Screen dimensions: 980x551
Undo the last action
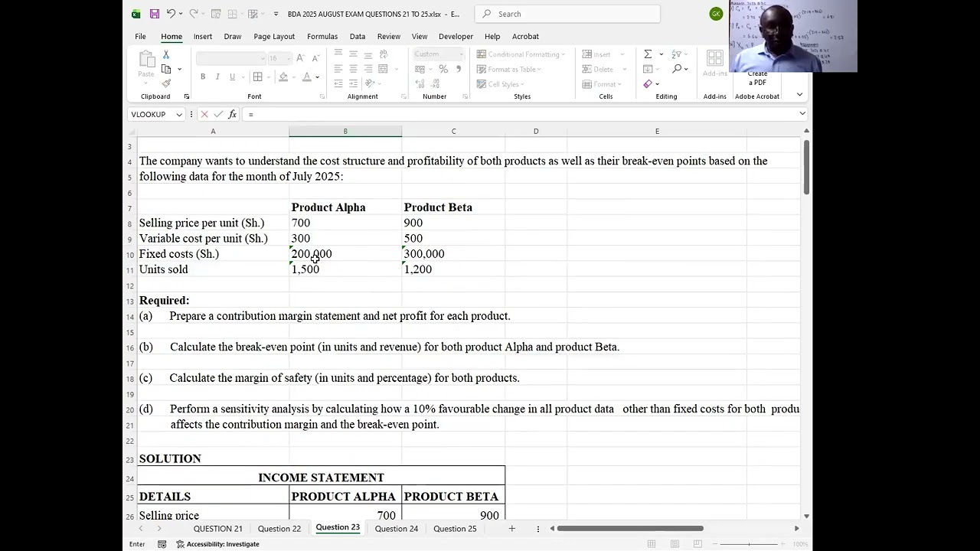pos(171,14)
